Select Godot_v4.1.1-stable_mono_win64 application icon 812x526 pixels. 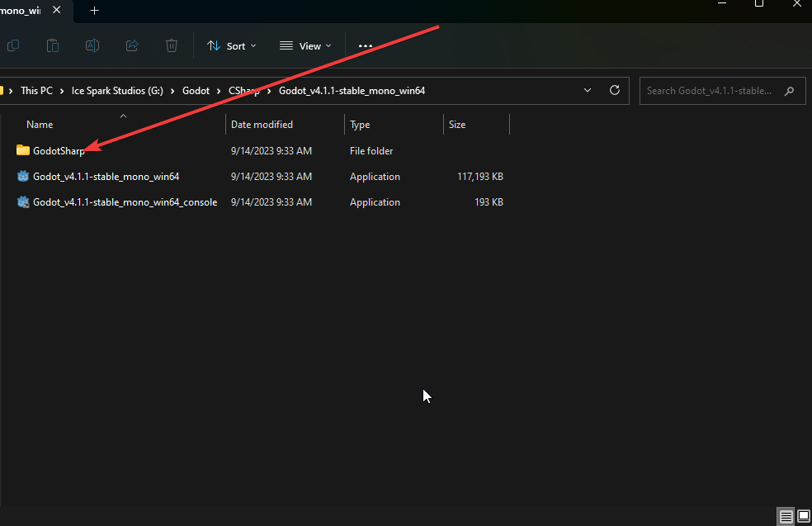[23, 176]
